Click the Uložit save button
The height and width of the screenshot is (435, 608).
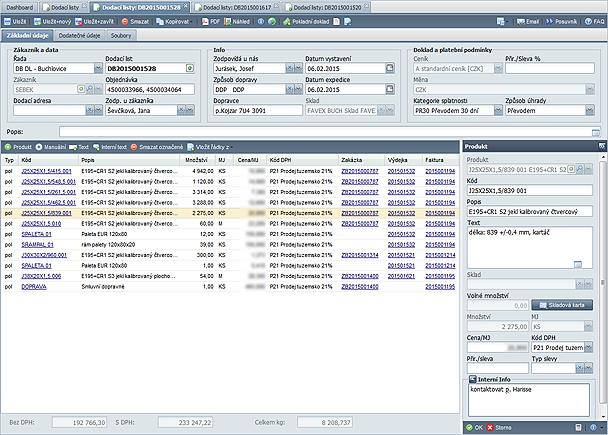pyautogui.click(x=15, y=22)
